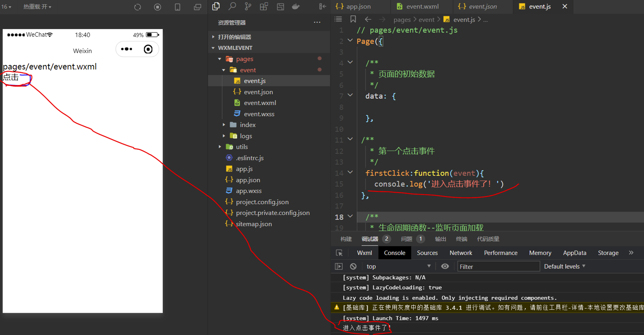Click the phone device icon
This screenshot has height=335, width=644.
[x=177, y=7]
